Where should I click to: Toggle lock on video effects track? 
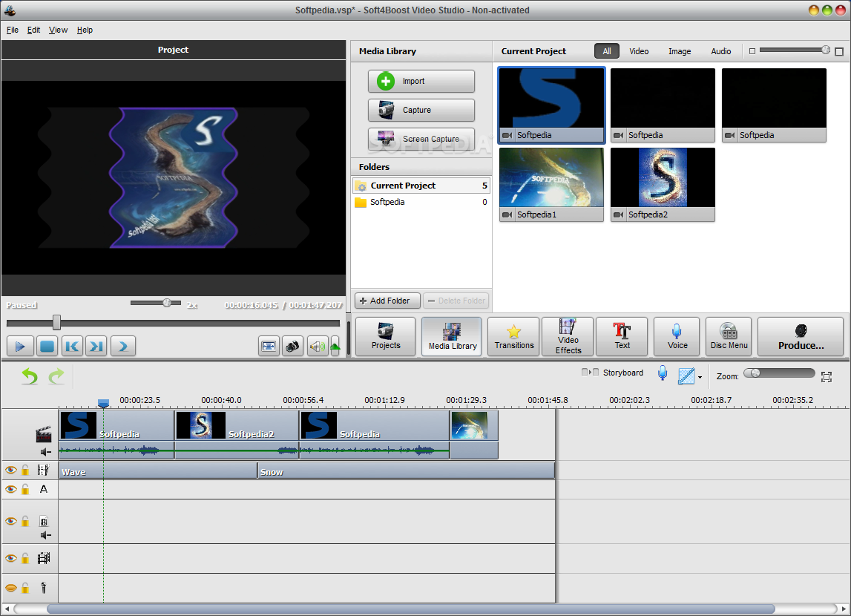click(25, 470)
